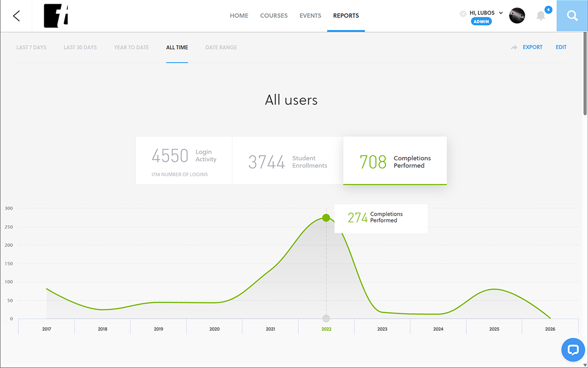588x368 pixels.
Task: Click the back arrow icon
Action: pyautogui.click(x=16, y=16)
